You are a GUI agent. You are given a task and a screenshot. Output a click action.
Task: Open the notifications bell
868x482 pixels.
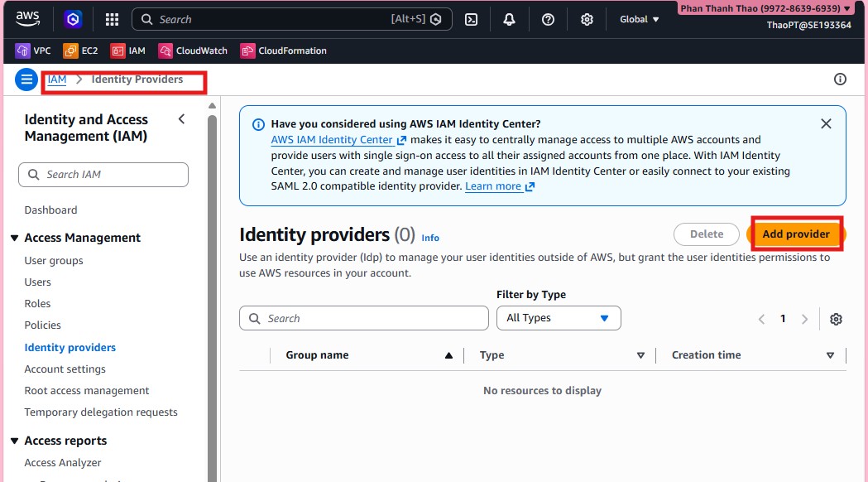(509, 20)
